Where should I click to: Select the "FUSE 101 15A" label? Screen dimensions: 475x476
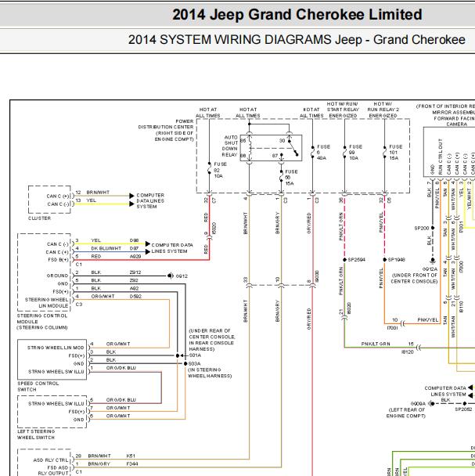395,153
